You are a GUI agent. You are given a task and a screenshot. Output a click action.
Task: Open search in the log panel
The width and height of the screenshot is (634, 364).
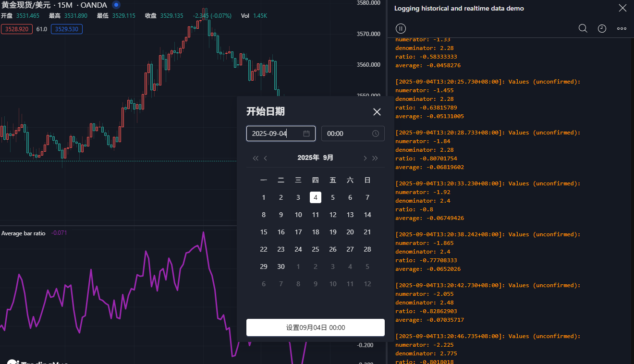point(583,28)
